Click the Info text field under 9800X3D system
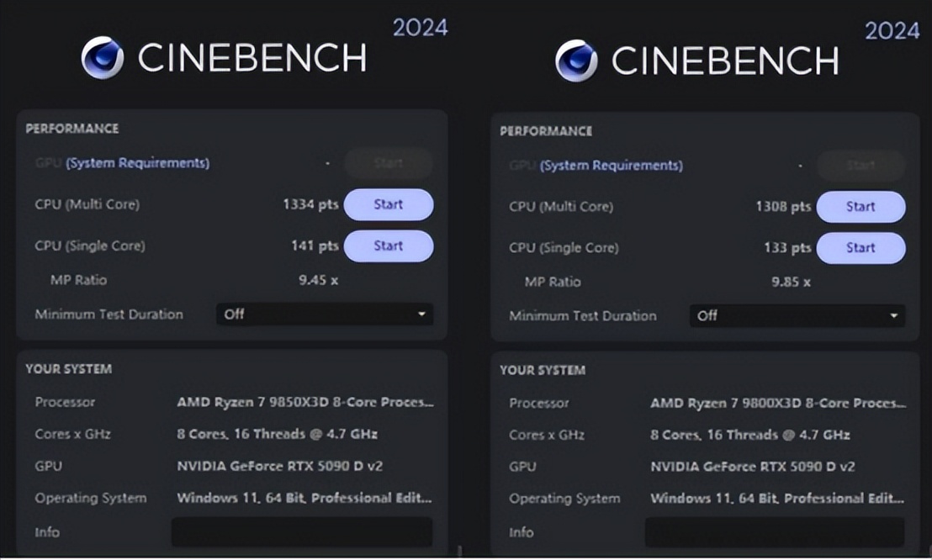This screenshot has width=932, height=560. tap(774, 533)
